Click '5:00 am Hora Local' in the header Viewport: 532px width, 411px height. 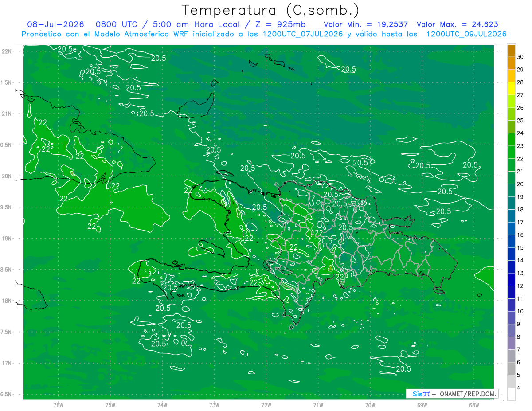click(x=196, y=24)
